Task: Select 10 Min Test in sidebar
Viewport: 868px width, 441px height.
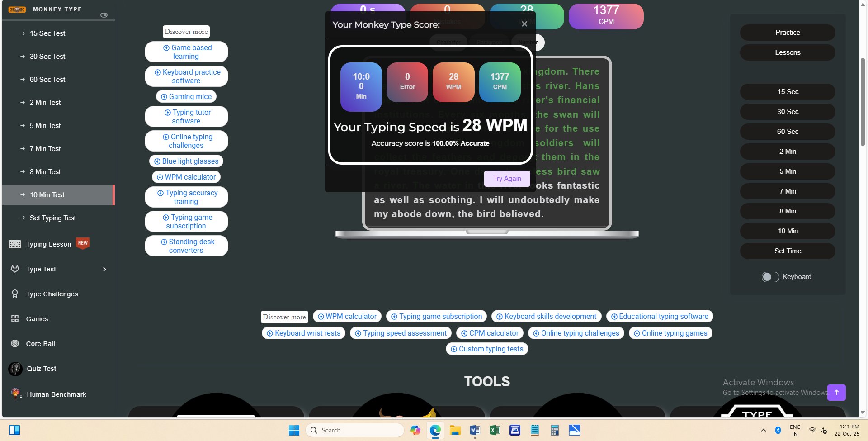Action: (x=47, y=195)
